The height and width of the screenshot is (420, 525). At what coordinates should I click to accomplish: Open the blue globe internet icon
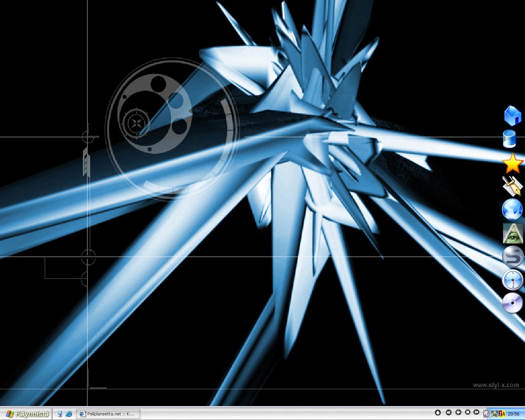pyautogui.click(x=512, y=210)
